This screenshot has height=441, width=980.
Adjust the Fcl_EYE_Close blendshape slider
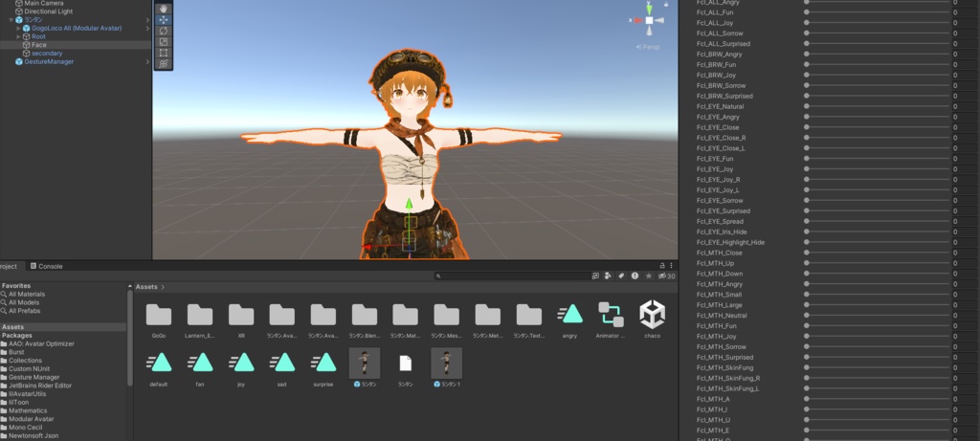click(877, 127)
